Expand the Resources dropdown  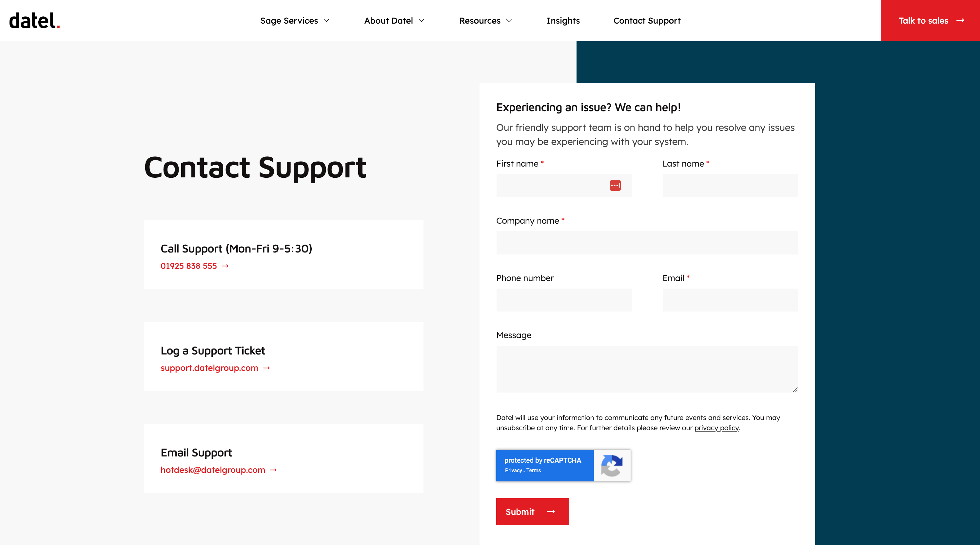click(485, 21)
